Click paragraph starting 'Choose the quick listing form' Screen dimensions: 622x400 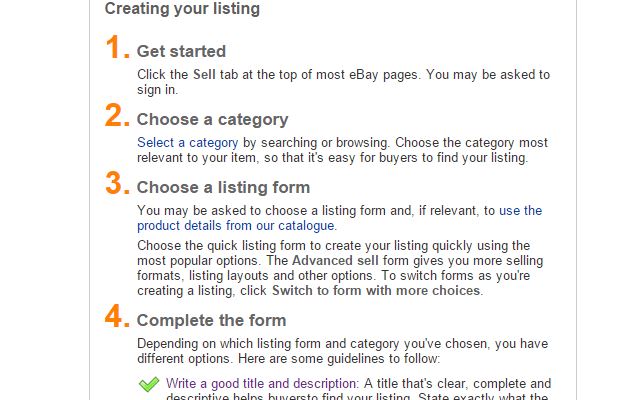[x=340, y=268]
